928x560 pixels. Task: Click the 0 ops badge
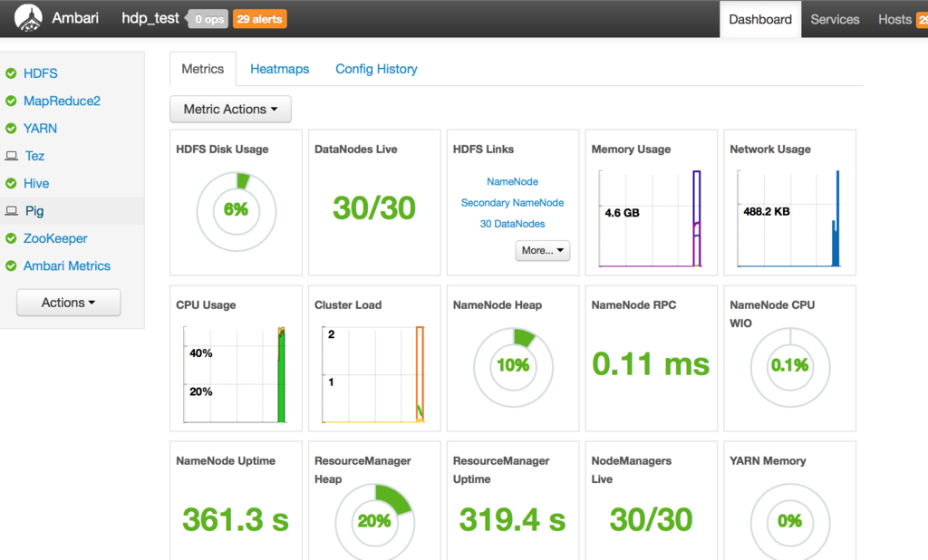click(x=209, y=19)
